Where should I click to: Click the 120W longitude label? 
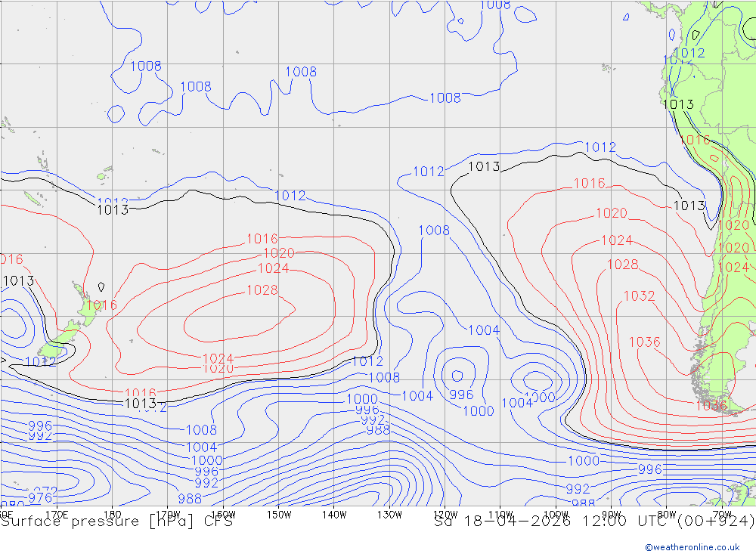point(445,515)
